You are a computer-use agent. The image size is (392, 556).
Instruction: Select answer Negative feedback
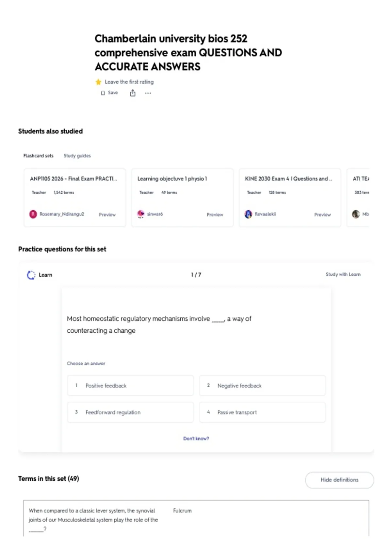pyautogui.click(x=262, y=386)
